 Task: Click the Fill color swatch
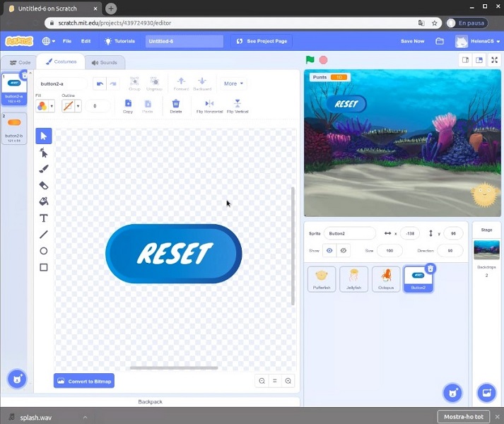coord(42,106)
